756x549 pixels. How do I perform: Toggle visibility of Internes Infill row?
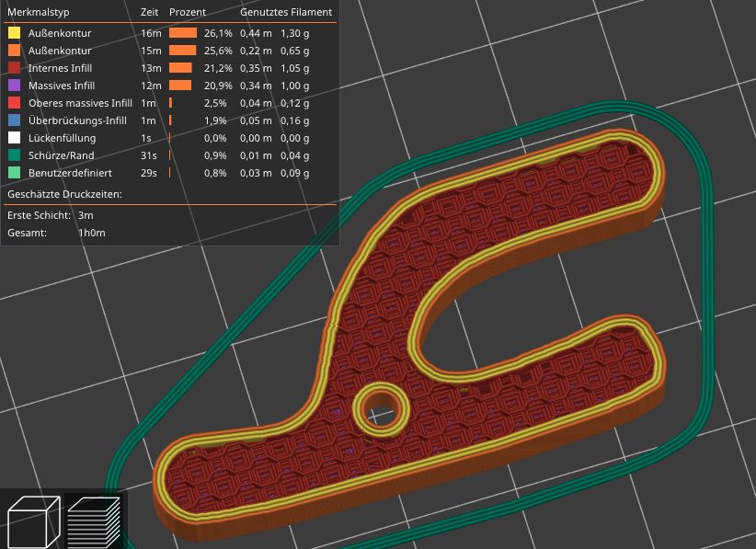coord(171,68)
